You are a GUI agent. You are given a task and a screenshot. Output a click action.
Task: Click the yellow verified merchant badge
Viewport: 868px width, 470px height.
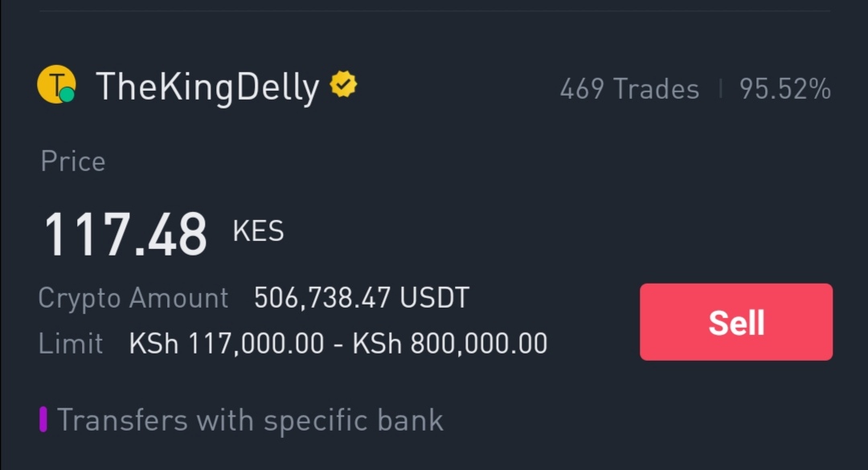click(343, 84)
